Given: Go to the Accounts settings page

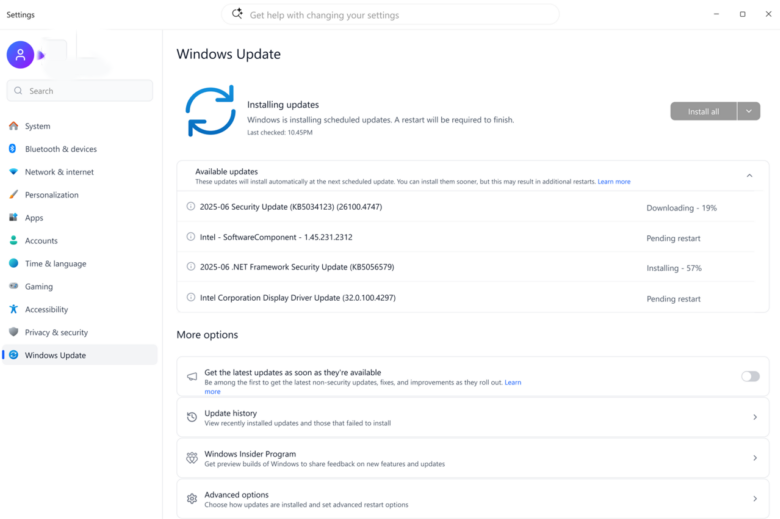Looking at the screenshot, I should click(x=41, y=241).
